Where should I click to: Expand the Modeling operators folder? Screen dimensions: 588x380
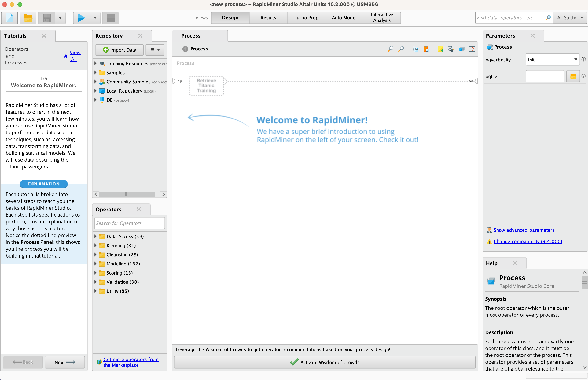(x=95, y=264)
